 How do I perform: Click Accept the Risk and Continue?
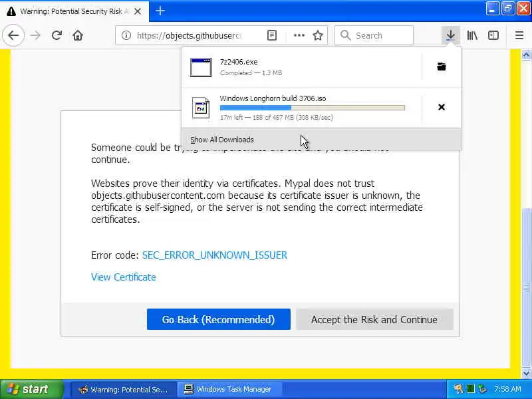pyautogui.click(x=374, y=319)
